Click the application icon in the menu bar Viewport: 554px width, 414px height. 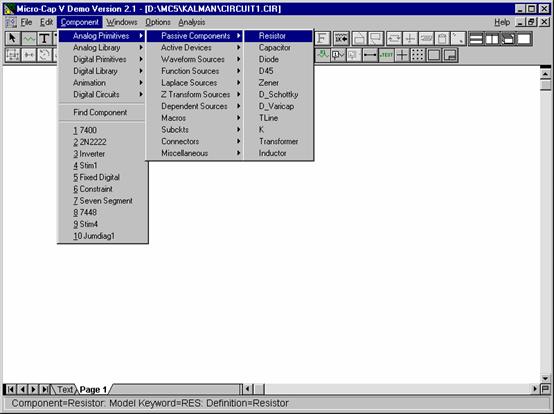pos(11,22)
